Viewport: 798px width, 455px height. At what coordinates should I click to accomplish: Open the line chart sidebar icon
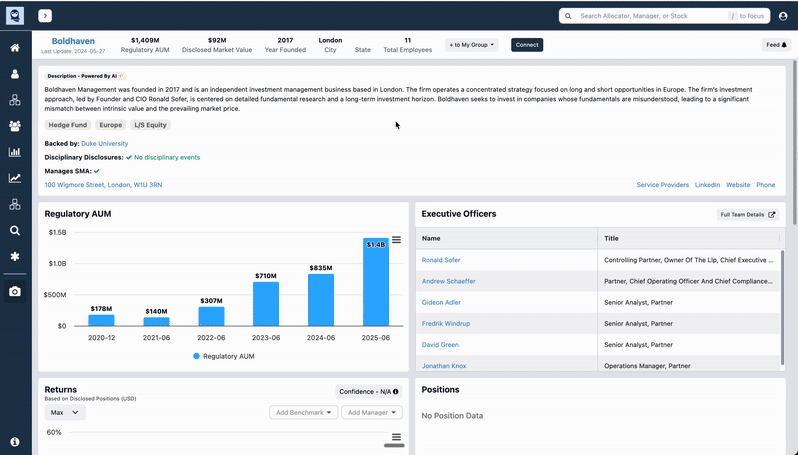[x=15, y=178]
